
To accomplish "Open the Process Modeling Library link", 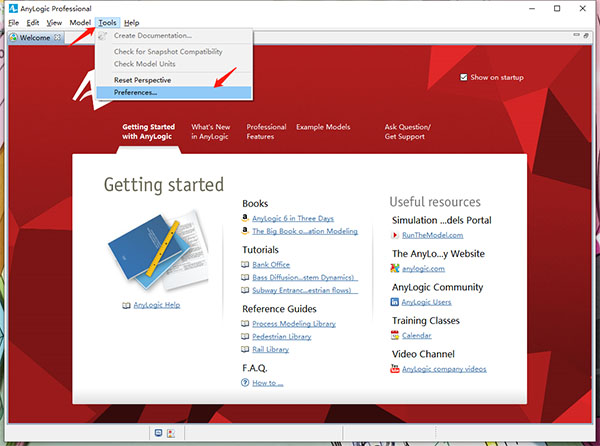I will (294, 324).
